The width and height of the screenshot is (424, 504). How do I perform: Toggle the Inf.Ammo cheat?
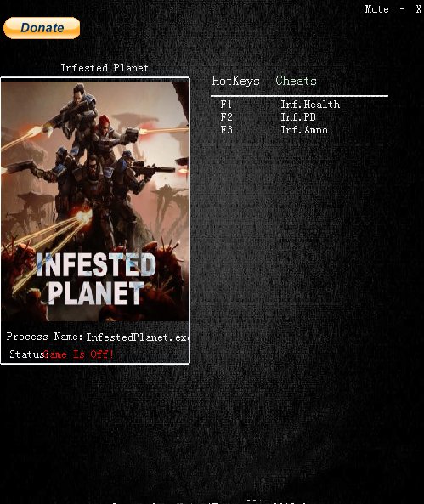[x=304, y=130]
